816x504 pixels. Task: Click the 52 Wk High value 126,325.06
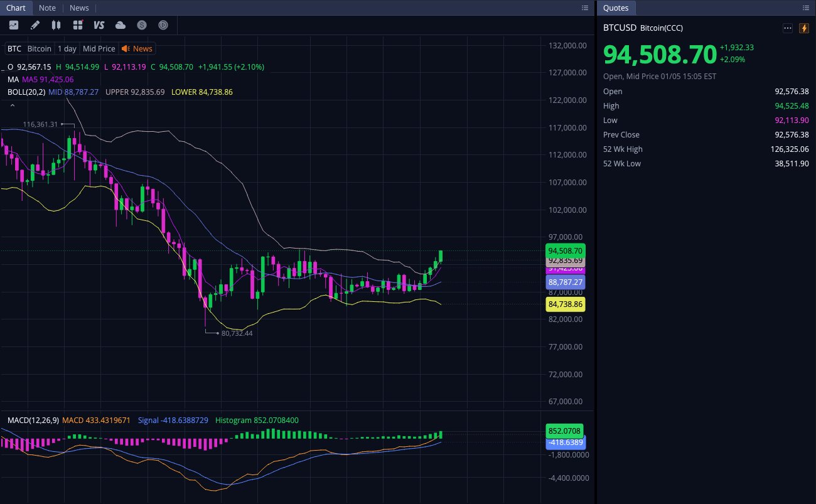point(790,149)
